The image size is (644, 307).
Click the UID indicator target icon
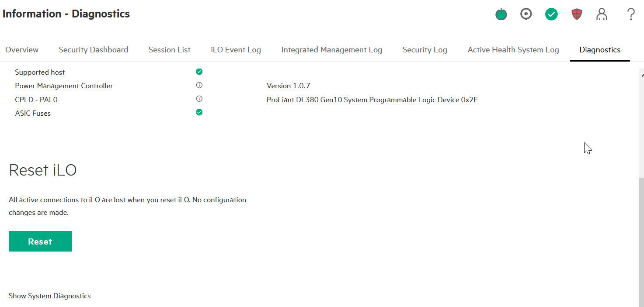coord(526,14)
